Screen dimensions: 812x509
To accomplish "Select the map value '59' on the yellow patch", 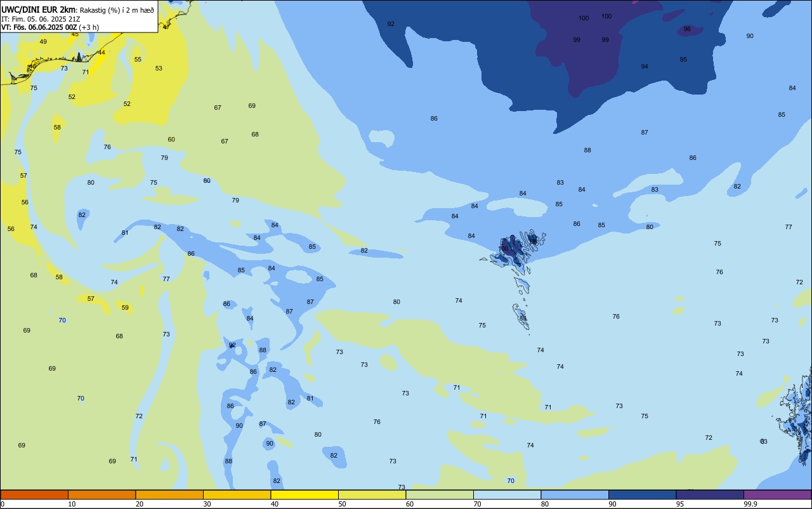I will [x=125, y=308].
